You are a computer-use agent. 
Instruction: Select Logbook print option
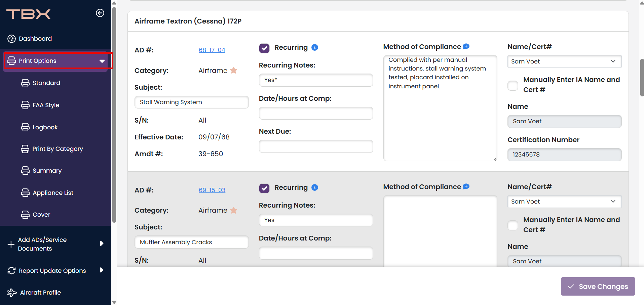click(x=45, y=127)
